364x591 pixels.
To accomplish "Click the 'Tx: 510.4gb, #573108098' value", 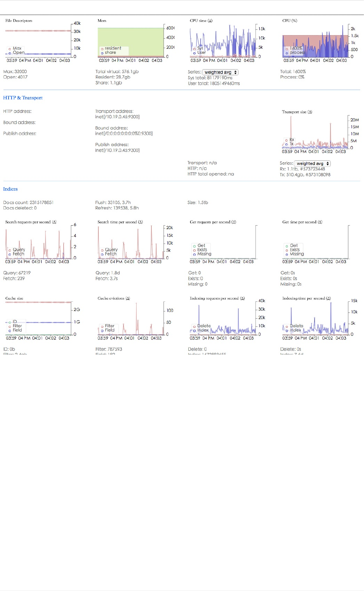I will 305,175.
